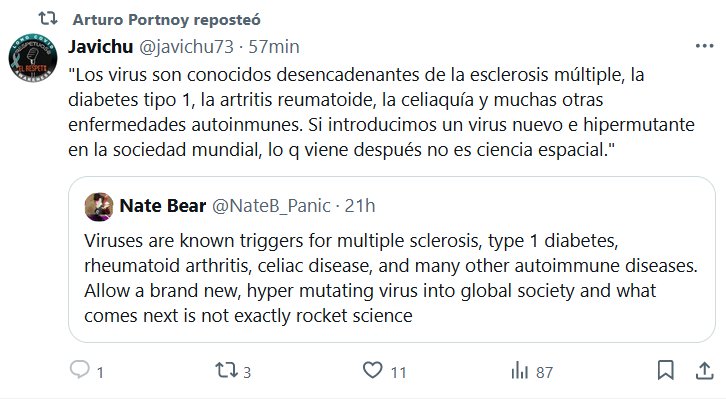Open the @javichu73 handle link
This screenshot has width=726, height=400.
(188, 47)
